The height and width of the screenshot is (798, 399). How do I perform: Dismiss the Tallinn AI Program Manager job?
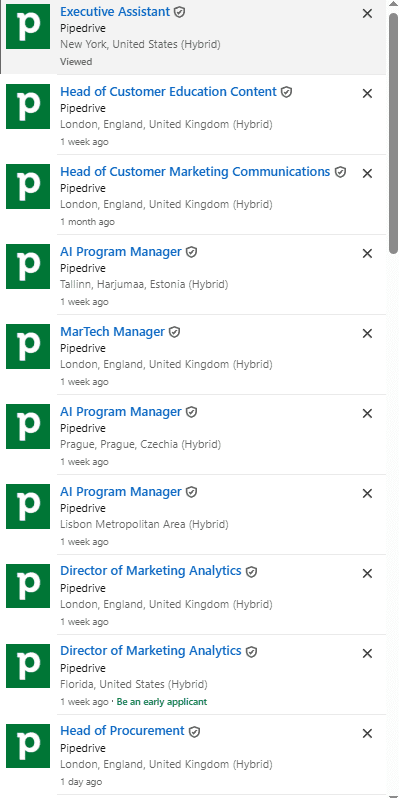coord(367,253)
